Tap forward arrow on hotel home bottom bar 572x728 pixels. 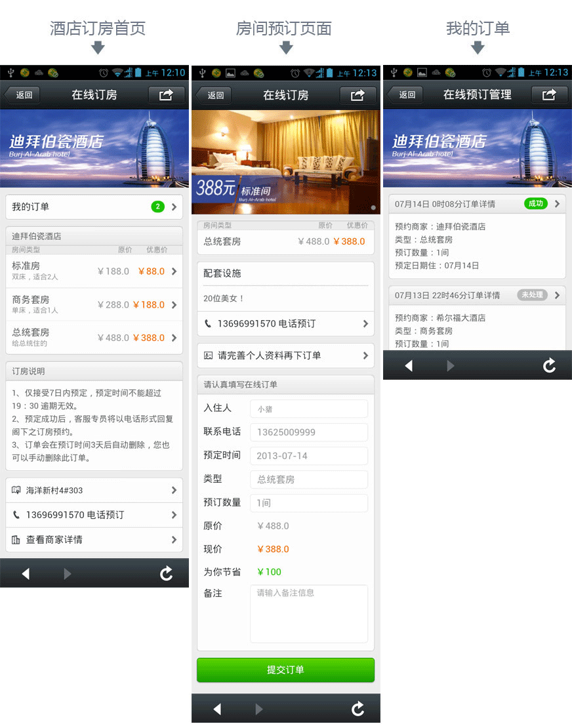(x=68, y=574)
